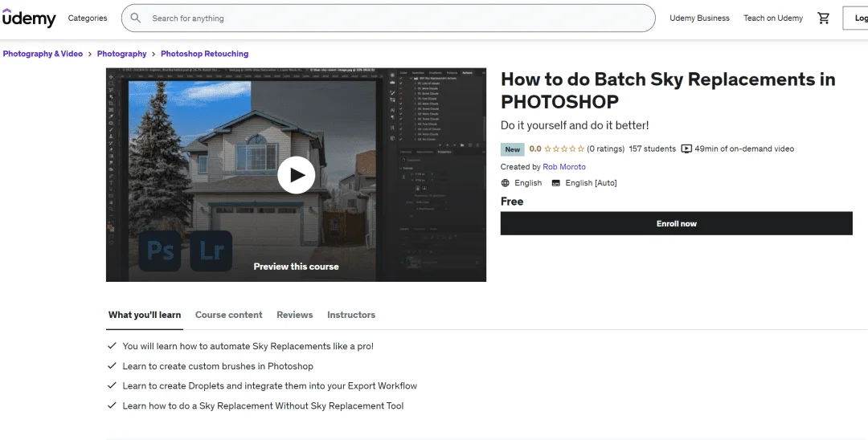Screen dimensions: 868x440
Task: Click "Do it yourself and do it better!" subtitle
Action: pos(575,125)
